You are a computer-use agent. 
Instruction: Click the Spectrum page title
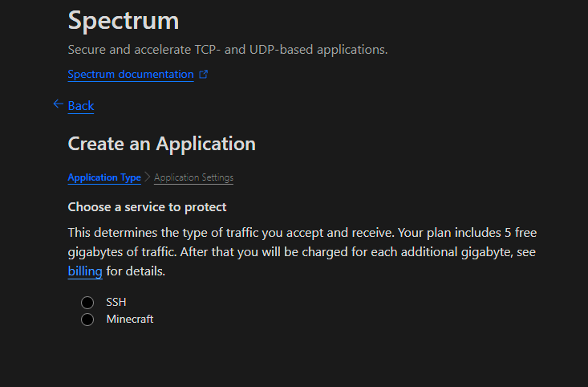(x=124, y=20)
